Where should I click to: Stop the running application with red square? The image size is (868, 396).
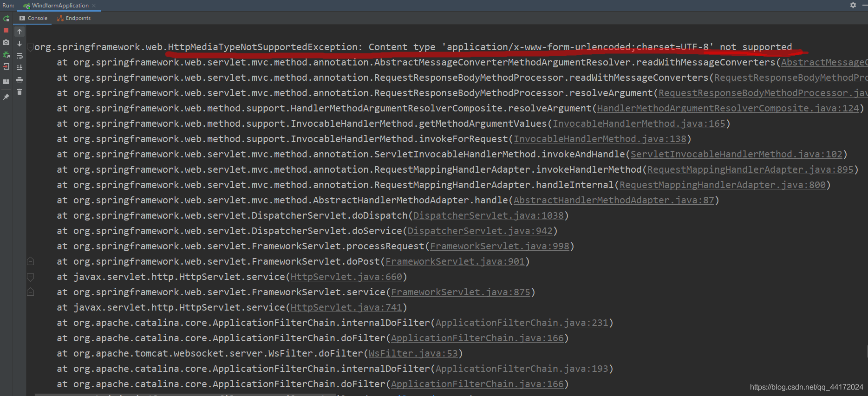[6, 30]
